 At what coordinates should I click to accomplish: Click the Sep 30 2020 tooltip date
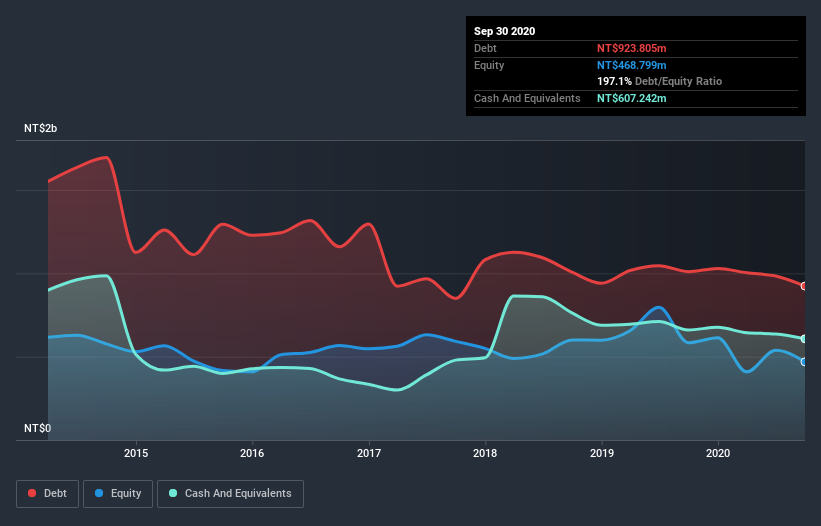click(504, 31)
